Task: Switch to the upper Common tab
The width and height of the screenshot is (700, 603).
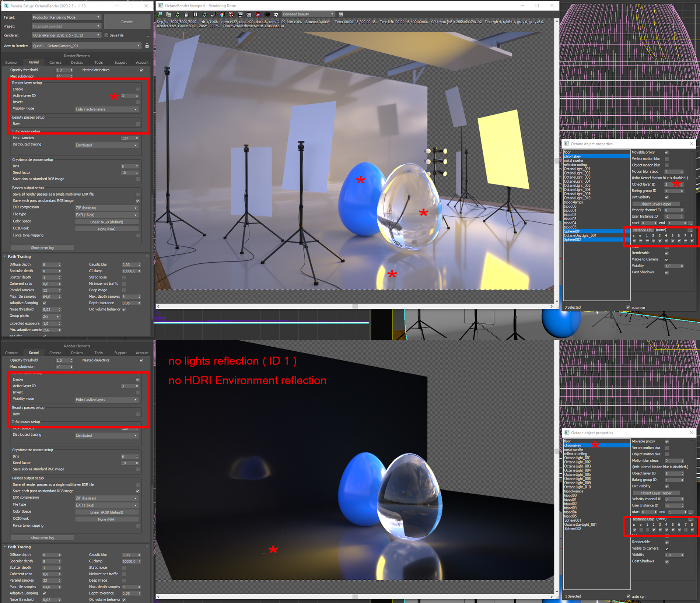Action: pos(12,63)
